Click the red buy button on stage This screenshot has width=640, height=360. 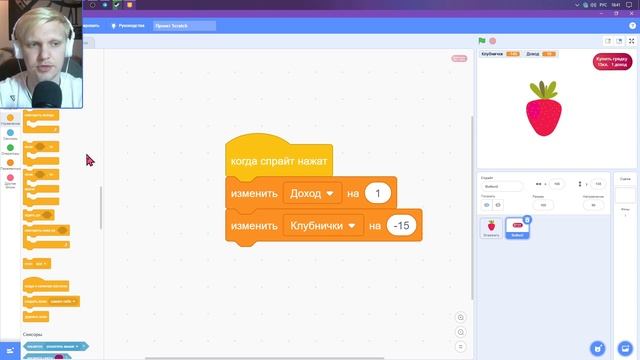point(612,62)
